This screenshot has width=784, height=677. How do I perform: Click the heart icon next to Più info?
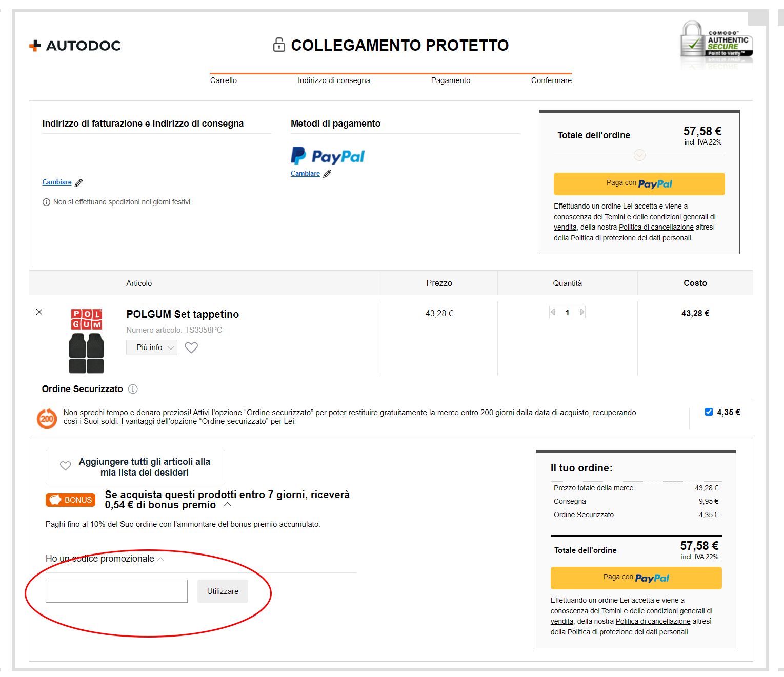191,347
